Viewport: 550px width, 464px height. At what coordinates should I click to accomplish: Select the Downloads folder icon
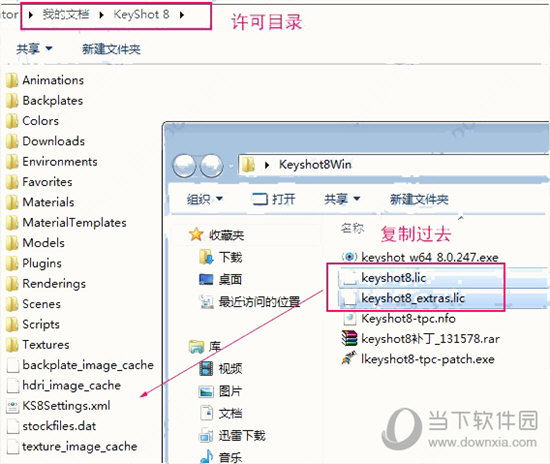[x=12, y=141]
